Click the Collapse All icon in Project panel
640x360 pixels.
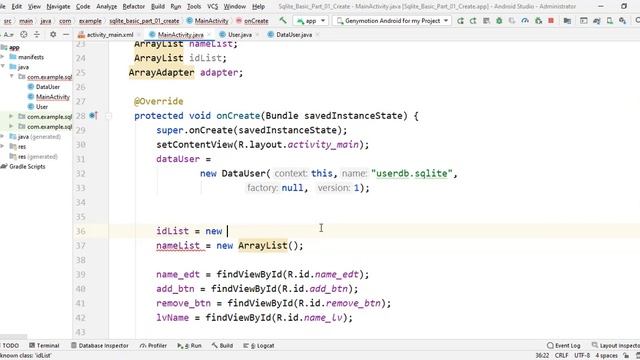tap(37, 35)
